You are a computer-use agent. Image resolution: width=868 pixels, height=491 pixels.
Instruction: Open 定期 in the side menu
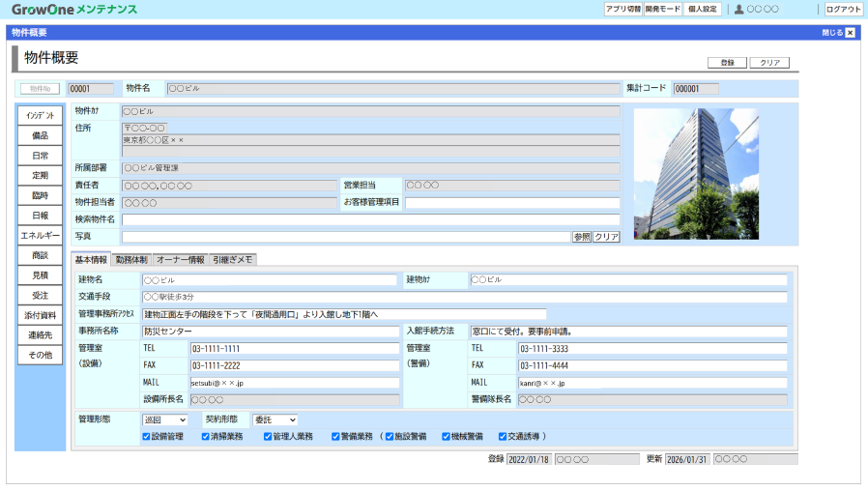tap(40, 176)
